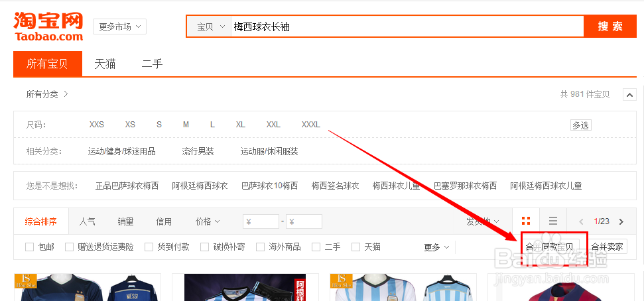Switch to 天猫 tab
The height and width of the screenshot is (301, 644).
pyautogui.click(x=105, y=64)
